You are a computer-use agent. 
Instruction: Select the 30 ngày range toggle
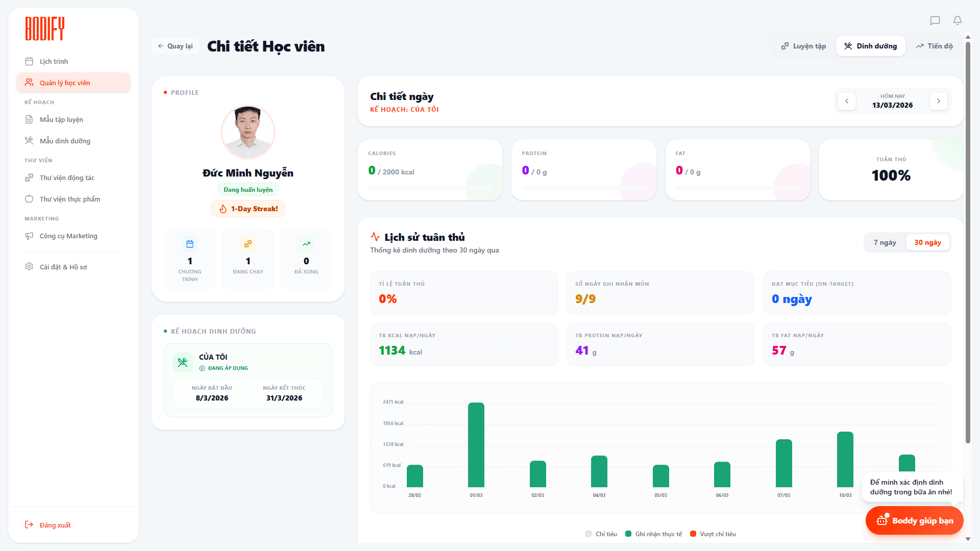pyautogui.click(x=927, y=242)
